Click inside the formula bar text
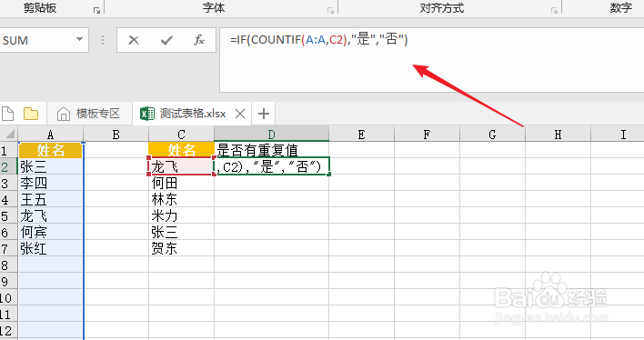 [318, 40]
